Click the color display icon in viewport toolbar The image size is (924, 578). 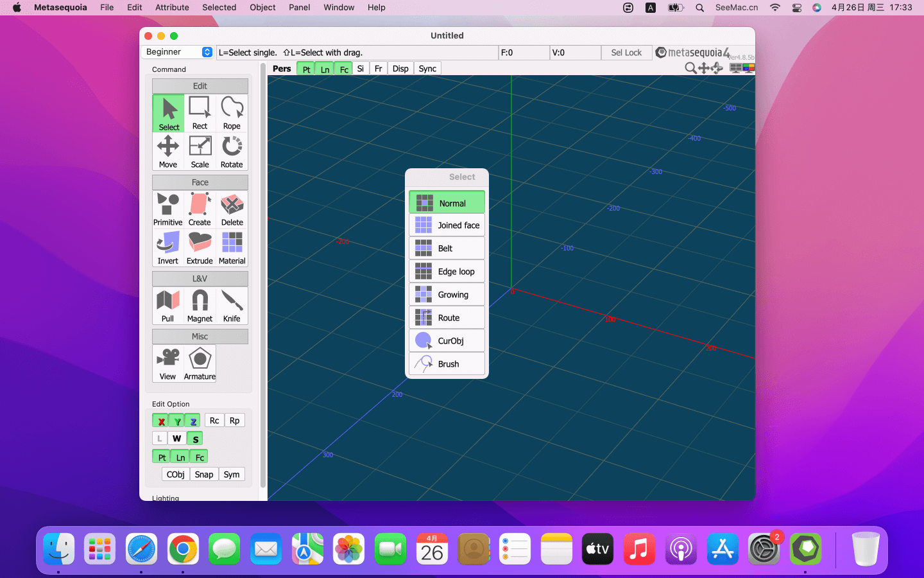coord(748,68)
